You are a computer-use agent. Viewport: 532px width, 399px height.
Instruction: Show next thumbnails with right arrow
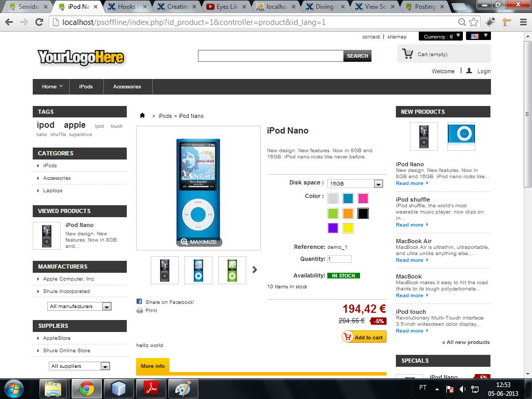255,270
